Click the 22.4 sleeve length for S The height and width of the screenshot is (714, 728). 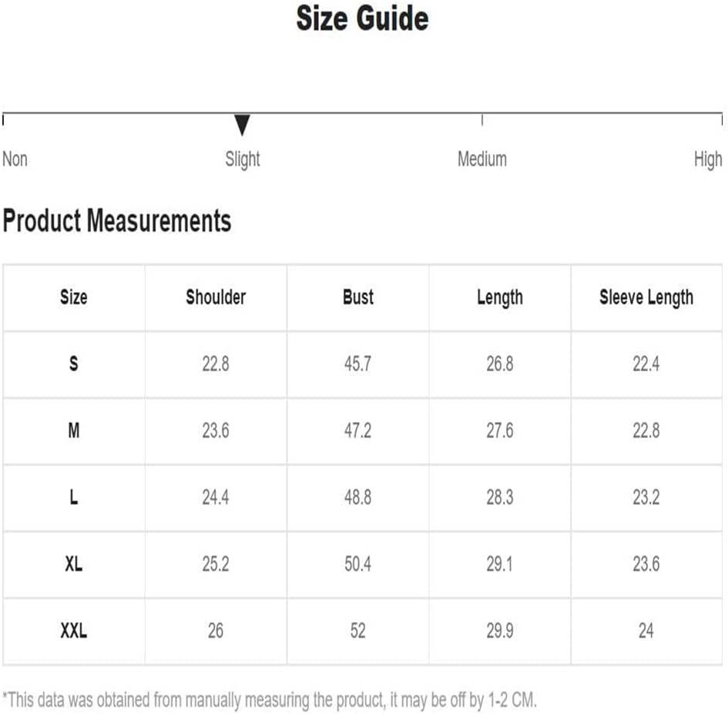646,364
